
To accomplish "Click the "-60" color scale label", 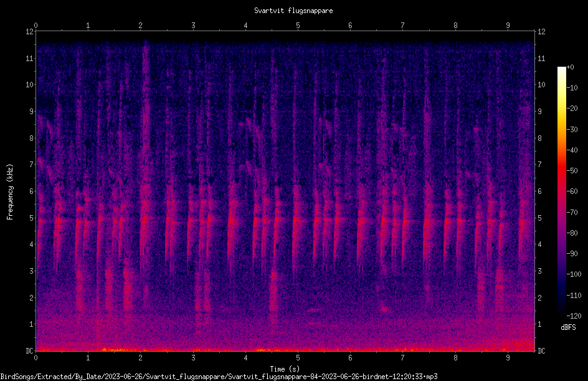I will coord(572,191).
